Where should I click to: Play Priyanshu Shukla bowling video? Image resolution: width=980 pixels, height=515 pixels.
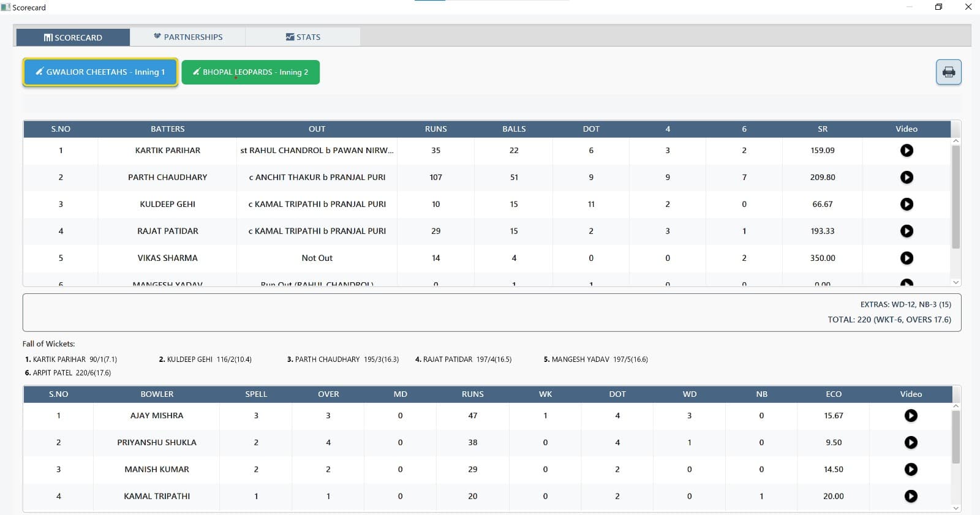[x=911, y=442]
